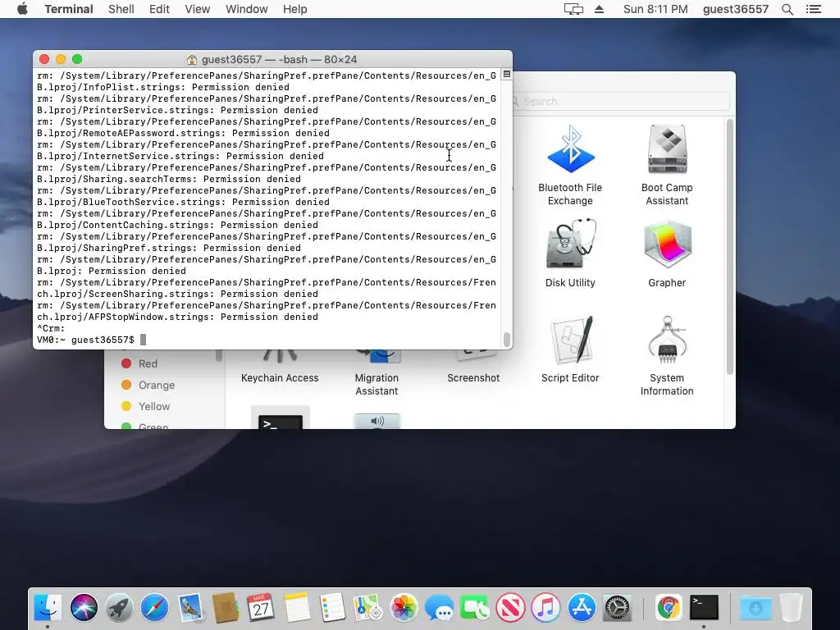This screenshot has height=630, width=840.
Task: Open Script Editor app icon
Action: [572, 340]
